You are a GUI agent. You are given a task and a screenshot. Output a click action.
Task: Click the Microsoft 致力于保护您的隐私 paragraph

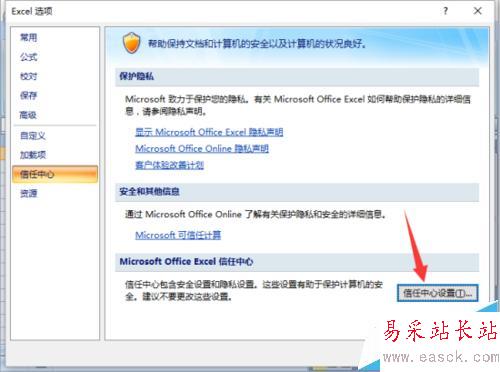(298, 105)
